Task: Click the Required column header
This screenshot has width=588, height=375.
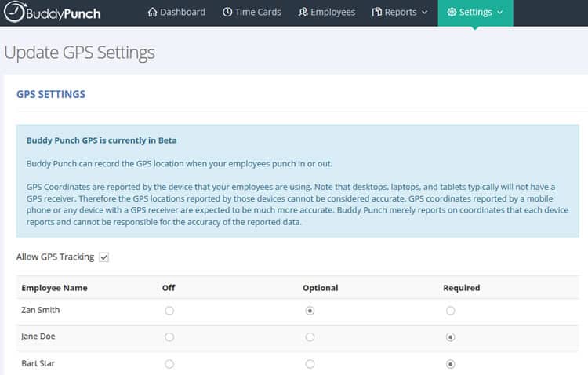Action: click(x=462, y=288)
